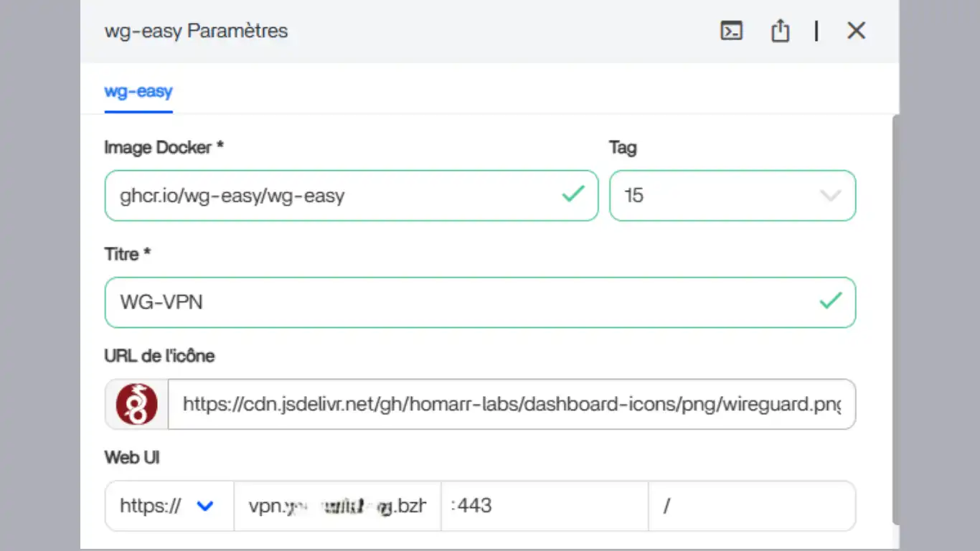Close the wg-easy Paramètres dialog
This screenshot has height=551, width=980.
(856, 31)
